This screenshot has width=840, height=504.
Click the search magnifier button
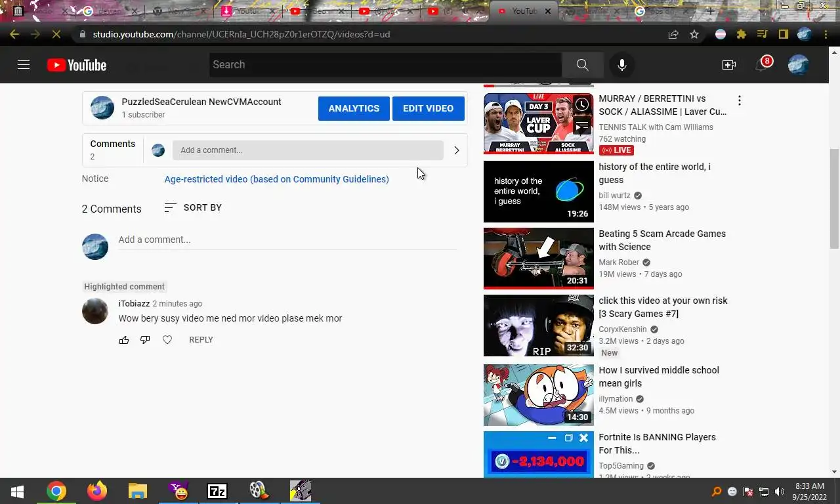coord(582,65)
